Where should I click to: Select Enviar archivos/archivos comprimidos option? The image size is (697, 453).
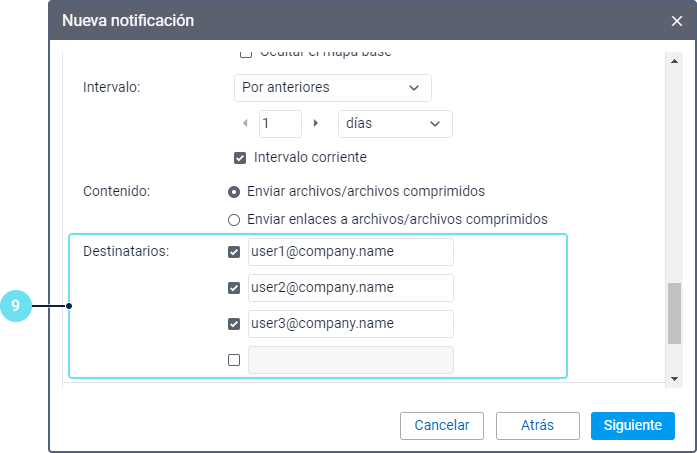(x=234, y=191)
